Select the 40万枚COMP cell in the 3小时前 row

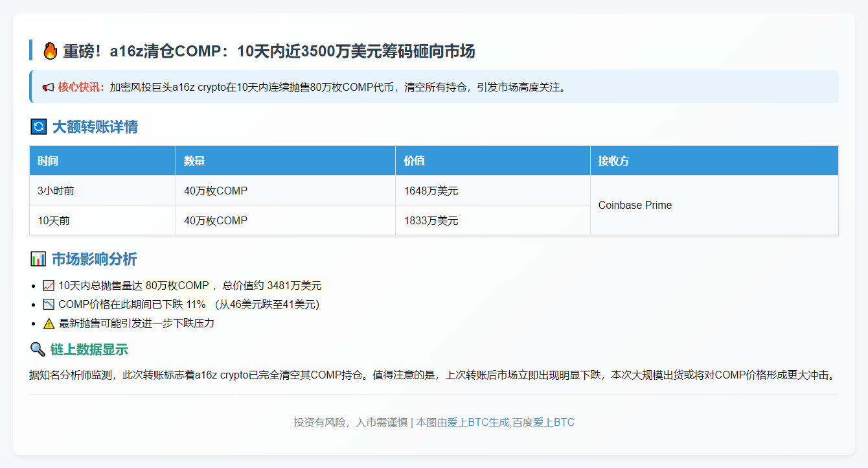point(286,191)
